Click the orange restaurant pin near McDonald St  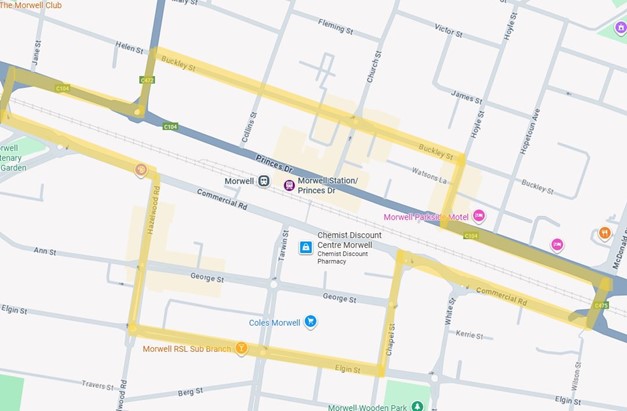point(605,233)
